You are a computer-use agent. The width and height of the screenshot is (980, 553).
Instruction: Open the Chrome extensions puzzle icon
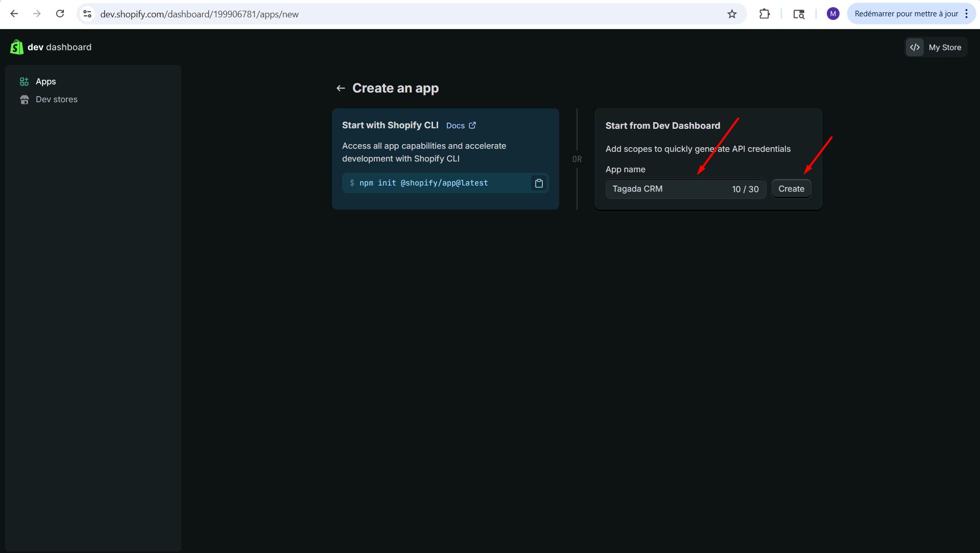764,14
